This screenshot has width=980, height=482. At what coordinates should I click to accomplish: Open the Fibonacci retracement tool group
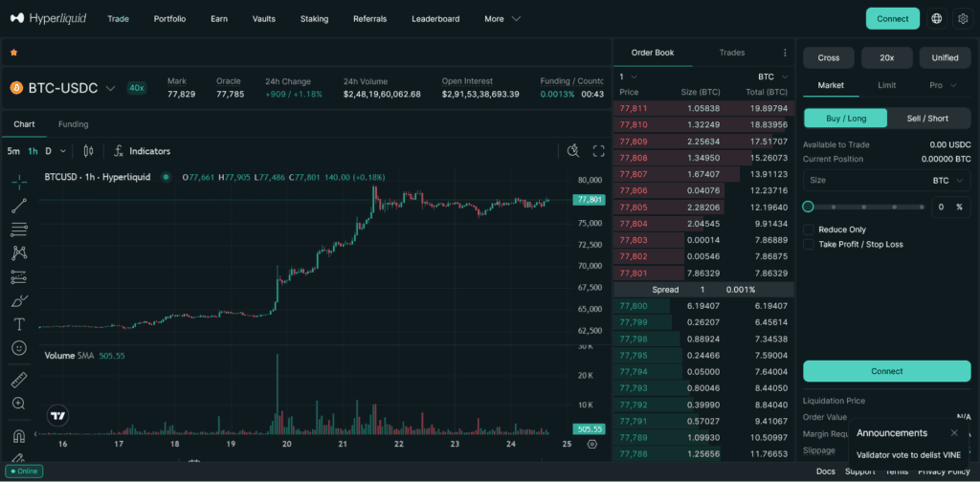point(19,230)
